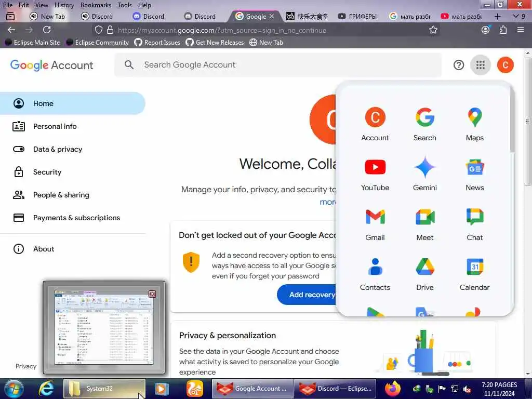Show site security lock information

pyautogui.click(x=110, y=30)
